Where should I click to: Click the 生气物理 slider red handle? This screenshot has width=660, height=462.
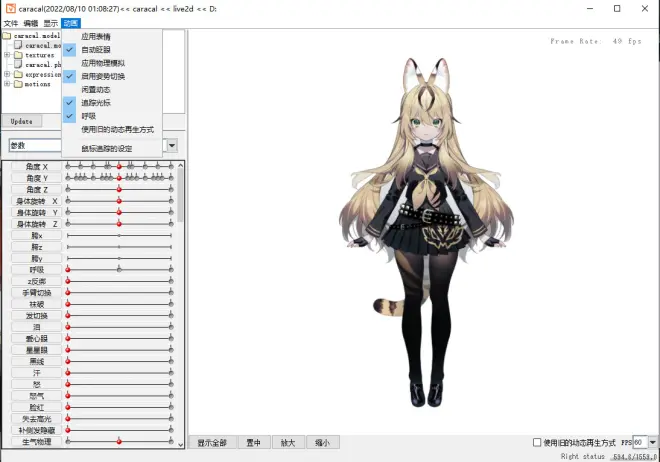coord(119,441)
